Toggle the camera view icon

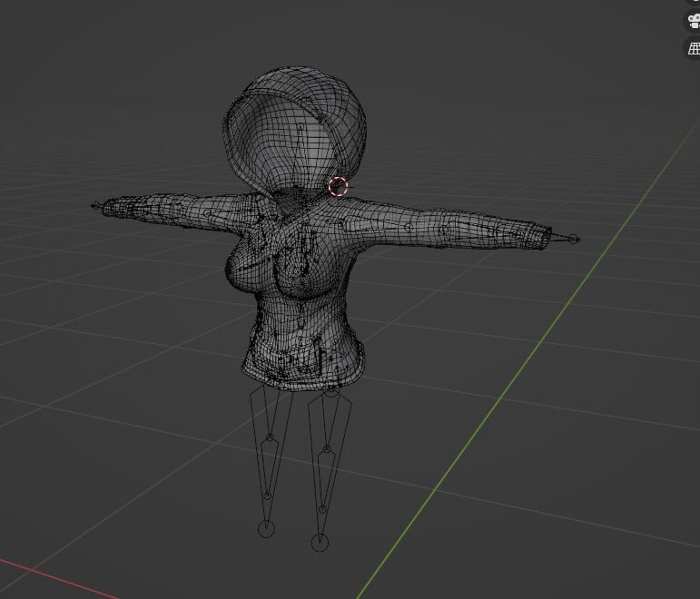(694, 21)
